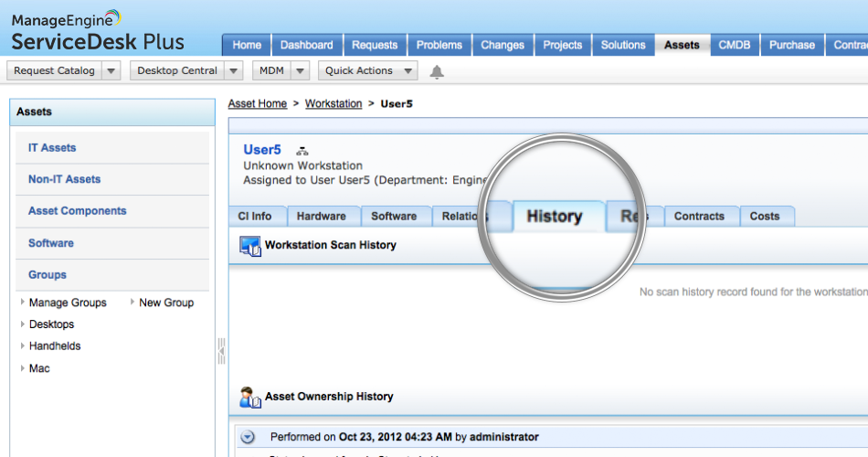868x457 pixels.
Task: Switch to the Requests tab
Action: [x=375, y=45]
